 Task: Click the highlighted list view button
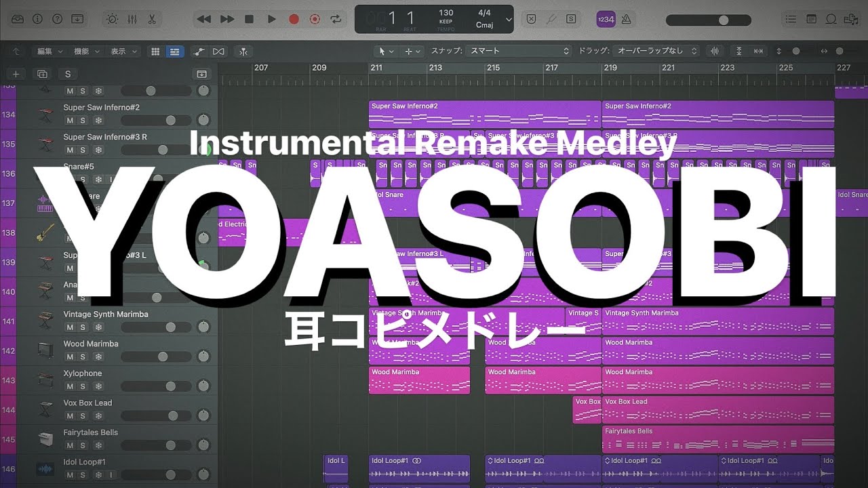[175, 52]
